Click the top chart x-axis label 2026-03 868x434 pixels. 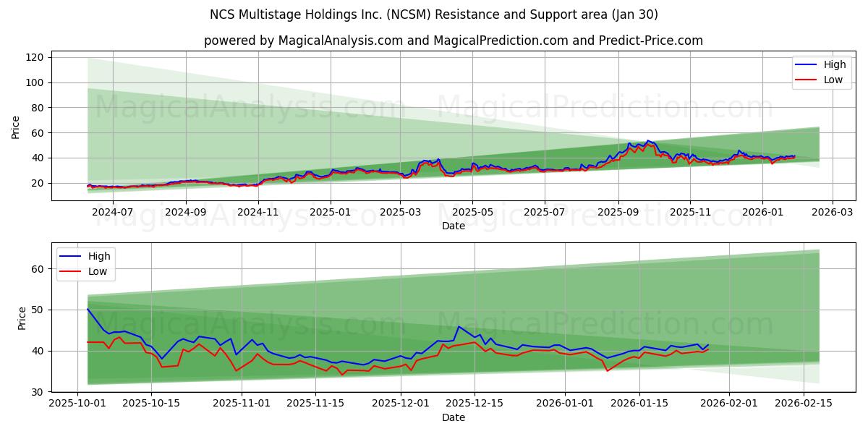click(x=832, y=213)
